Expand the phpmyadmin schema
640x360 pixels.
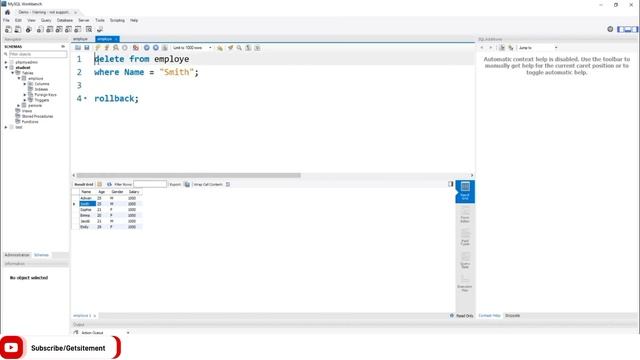(6, 62)
